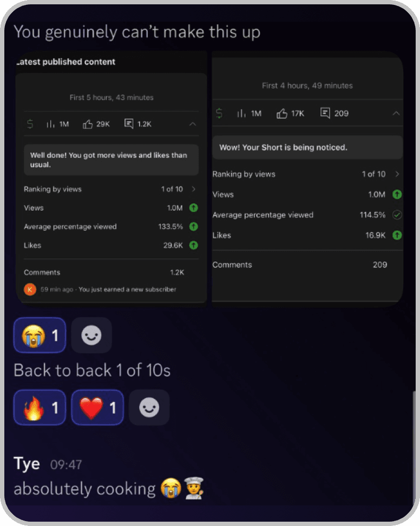Add reaction under "Back to back" message
This screenshot has height=526, width=420.
[149, 407]
